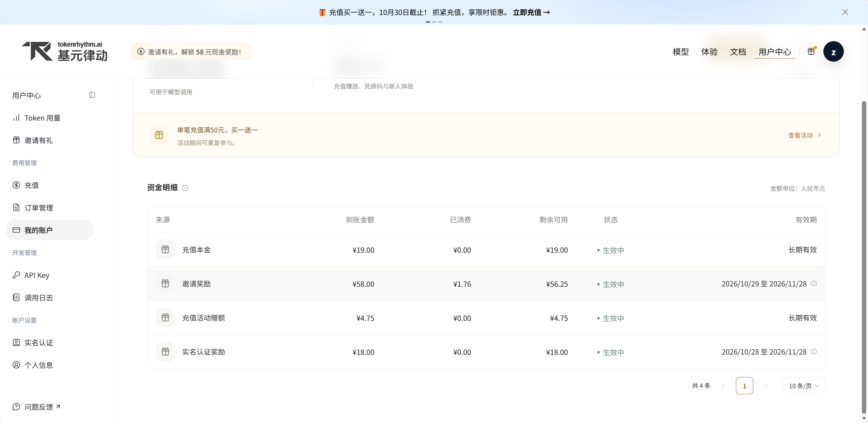Open the user avatar Z menu
Image resolution: width=868 pixels, height=423 pixels.
coord(833,52)
